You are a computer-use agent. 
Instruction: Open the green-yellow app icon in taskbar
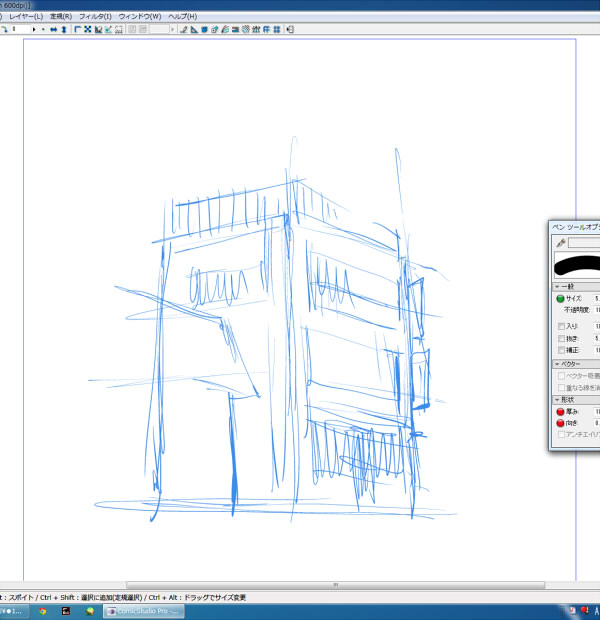(x=90, y=611)
